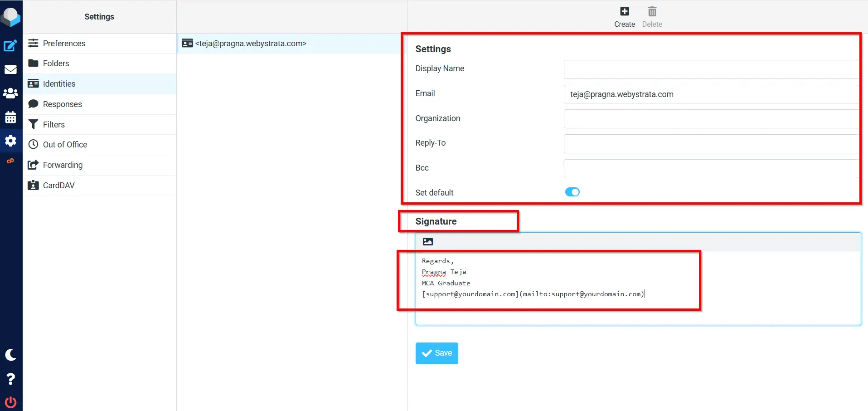
Task: Click the cPanel icon in sidebar
Action: click(x=10, y=161)
